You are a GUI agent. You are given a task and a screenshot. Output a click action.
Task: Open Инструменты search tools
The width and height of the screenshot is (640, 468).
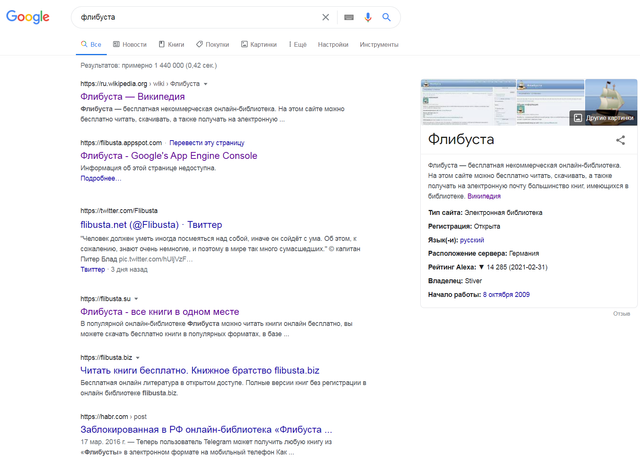[379, 45]
